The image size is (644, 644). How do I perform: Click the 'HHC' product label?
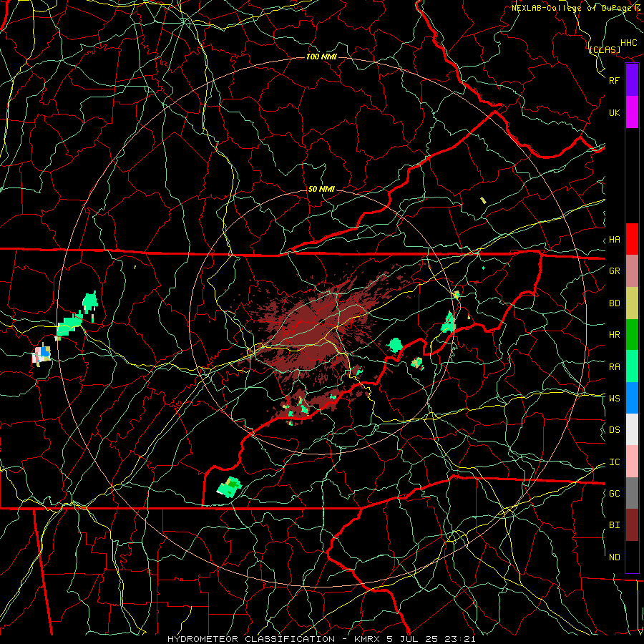tap(629, 43)
